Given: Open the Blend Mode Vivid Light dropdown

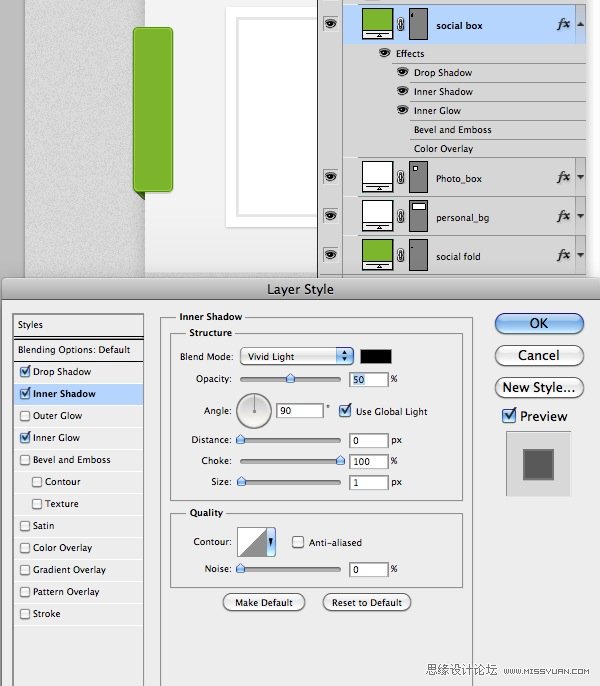Looking at the screenshot, I should click(x=296, y=356).
